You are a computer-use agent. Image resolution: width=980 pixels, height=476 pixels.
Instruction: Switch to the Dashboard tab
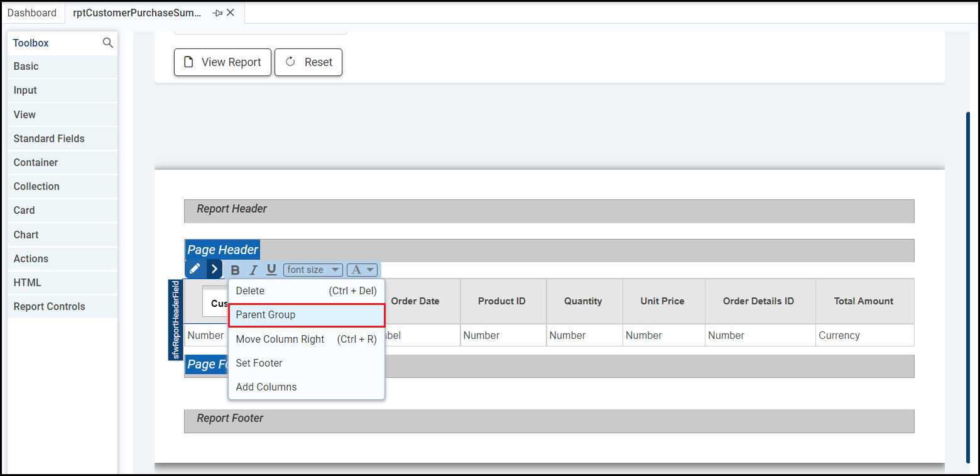tap(32, 13)
